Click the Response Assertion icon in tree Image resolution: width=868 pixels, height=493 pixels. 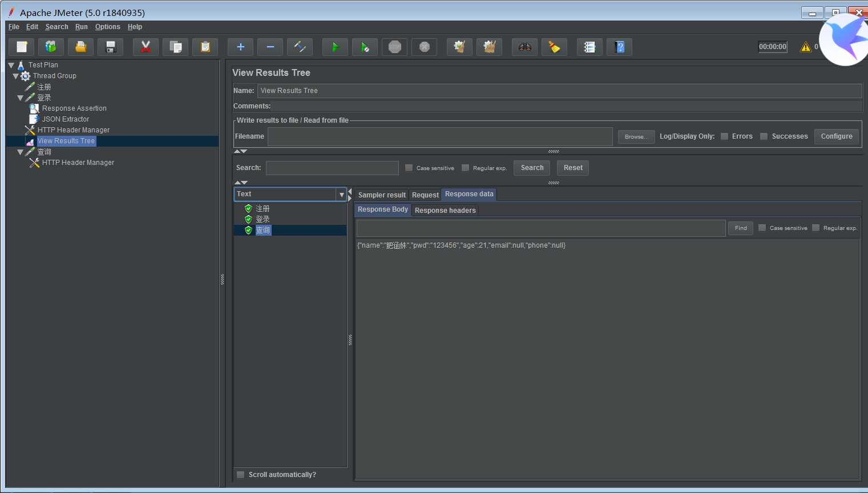(x=34, y=108)
